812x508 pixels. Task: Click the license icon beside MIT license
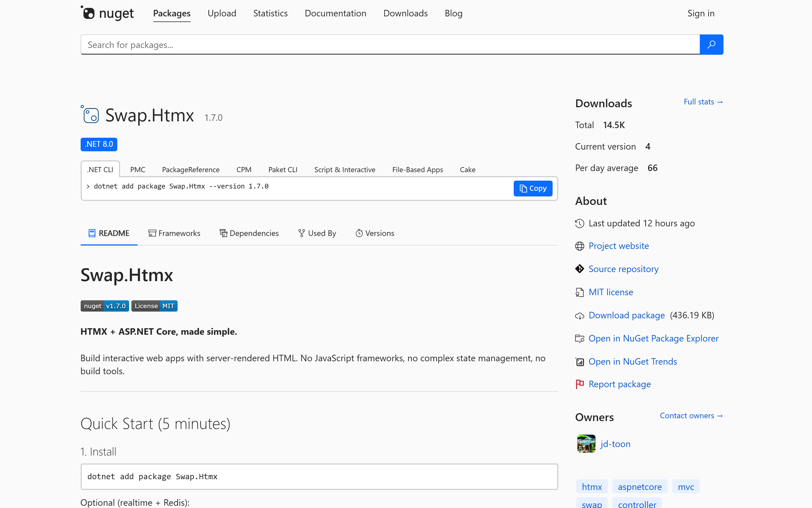pyautogui.click(x=579, y=292)
